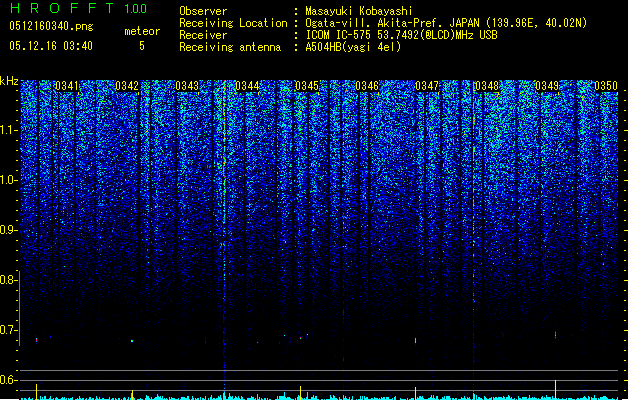Click the 0342 time marker
The image size is (629, 400).
[x=127, y=86]
